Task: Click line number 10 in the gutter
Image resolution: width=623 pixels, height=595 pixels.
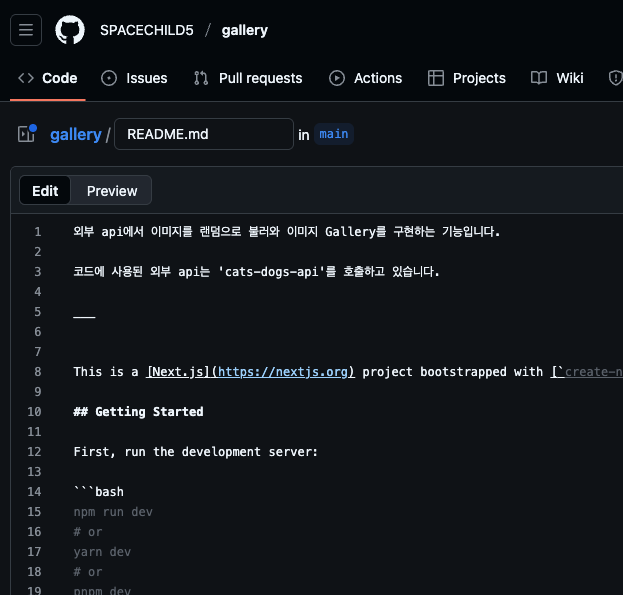Action: (34, 412)
